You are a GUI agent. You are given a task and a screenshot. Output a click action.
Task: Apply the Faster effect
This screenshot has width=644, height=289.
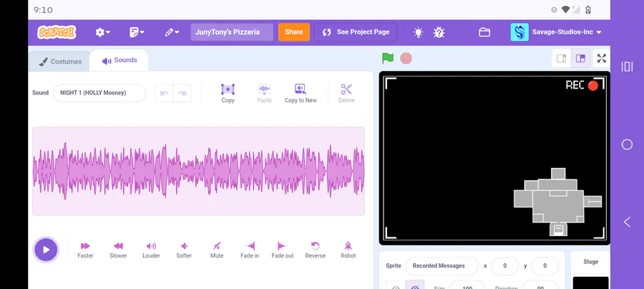pyautogui.click(x=85, y=250)
